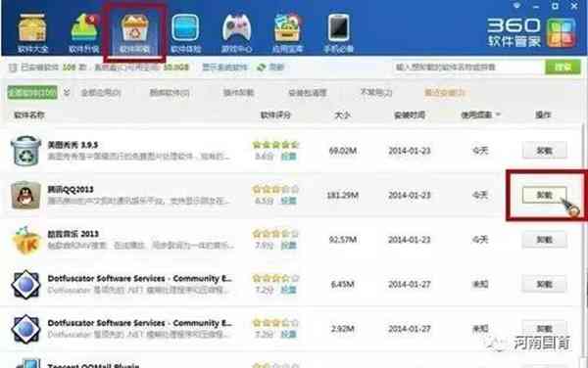
Task: Sort by 大小 column header
Action: tap(342, 115)
